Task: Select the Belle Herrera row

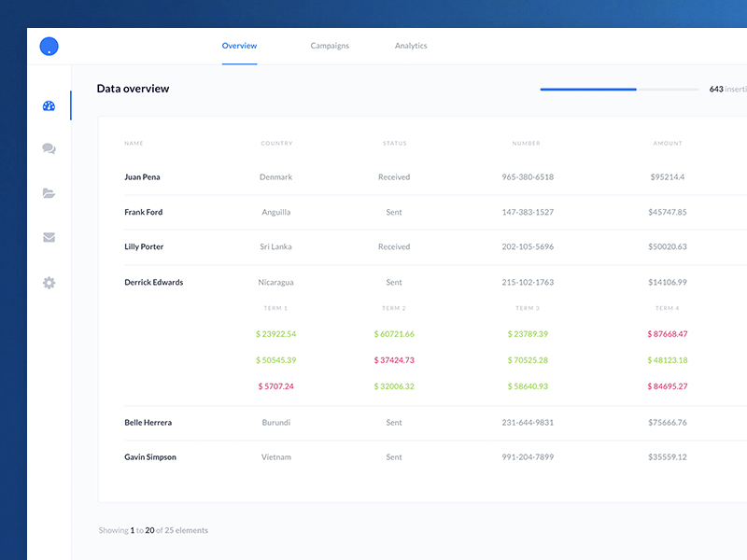Action: click(x=148, y=423)
